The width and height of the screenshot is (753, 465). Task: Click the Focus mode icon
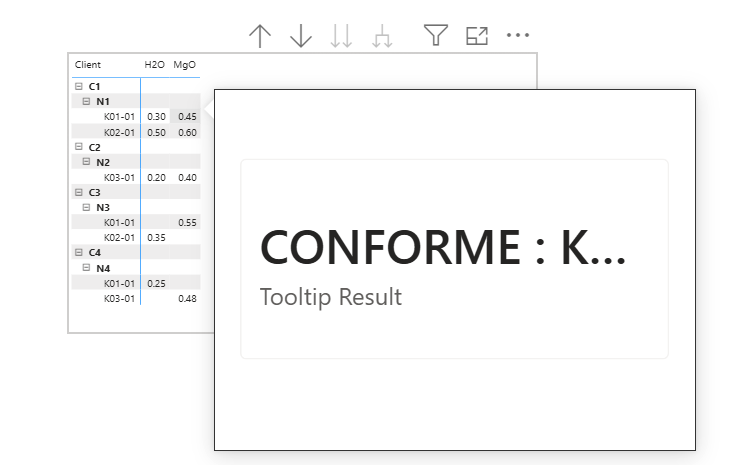point(477,36)
